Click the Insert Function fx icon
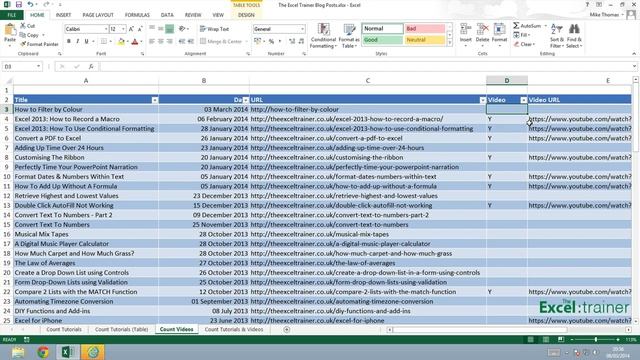The image size is (640, 360). [91, 66]
